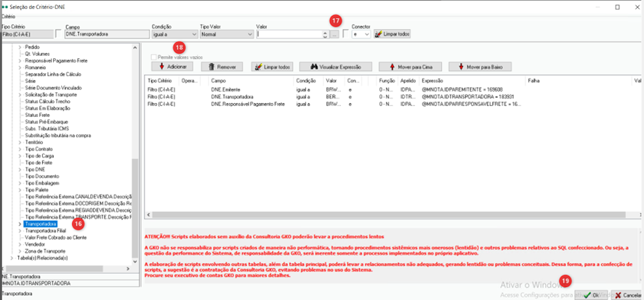Expand the Romaneio tree node
Image resolution: width=644 pixels, height=300 pixels.
tap(20, 68)
